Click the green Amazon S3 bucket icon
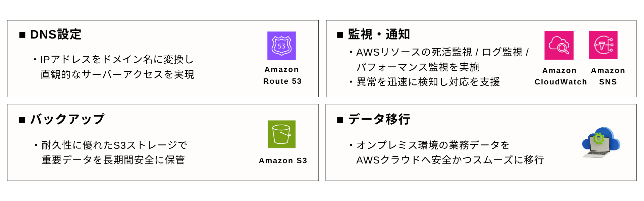The height and width of the screenshot is (201, 644). pyautogui.click(x=281, y=134)
